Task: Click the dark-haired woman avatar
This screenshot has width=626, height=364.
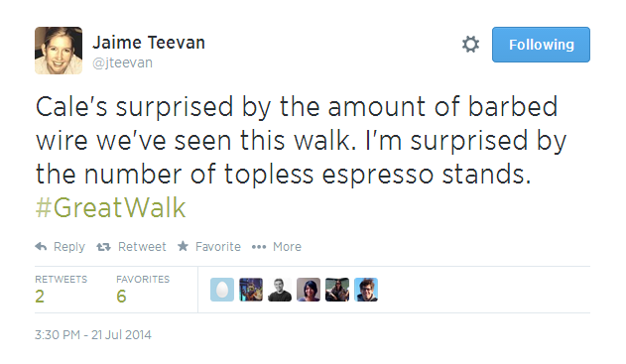Action: coord(309,290)
